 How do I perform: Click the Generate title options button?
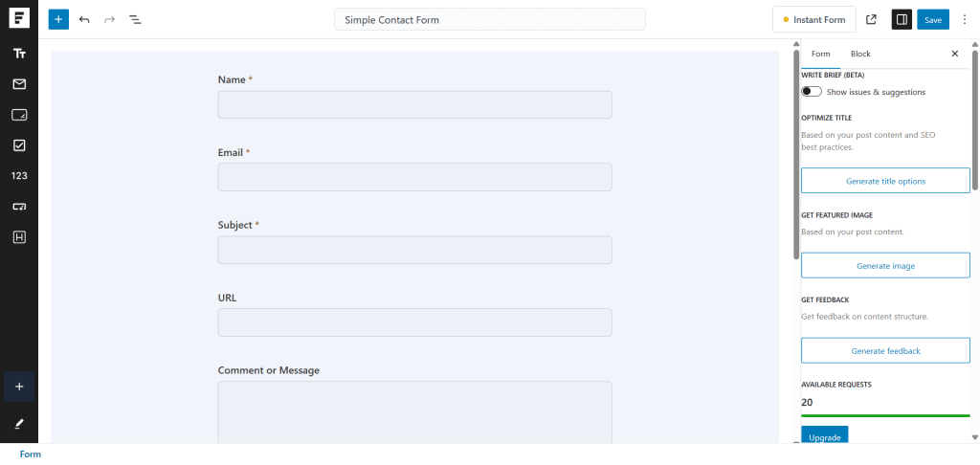(x=885, y=181)
